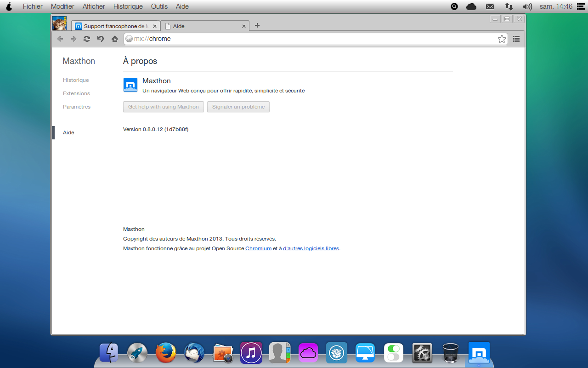Click the search icon in menu bar
Screen dimensions: 588x368
(454, 6)
